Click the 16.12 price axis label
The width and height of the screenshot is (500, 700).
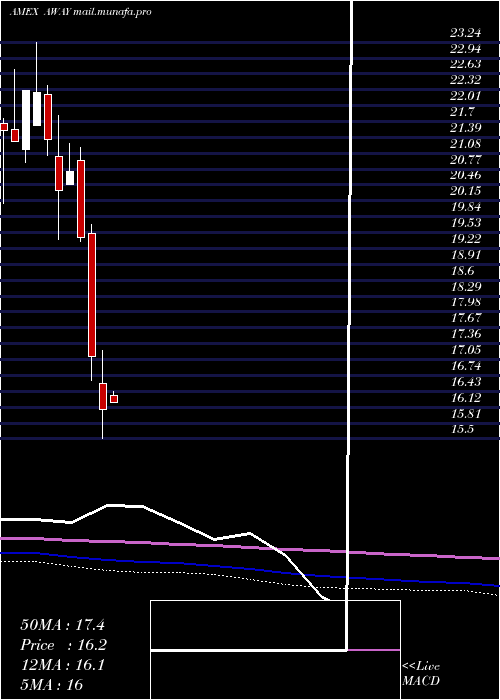click(465, 398)
